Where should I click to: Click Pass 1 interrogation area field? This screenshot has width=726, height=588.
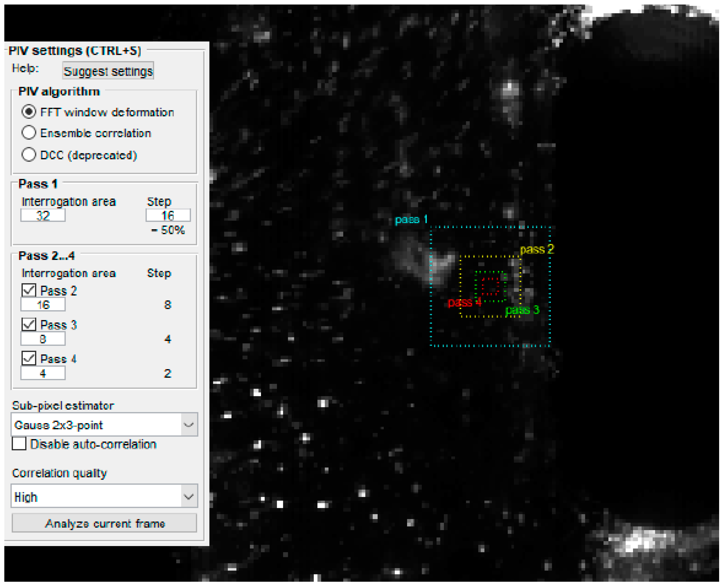43,215
